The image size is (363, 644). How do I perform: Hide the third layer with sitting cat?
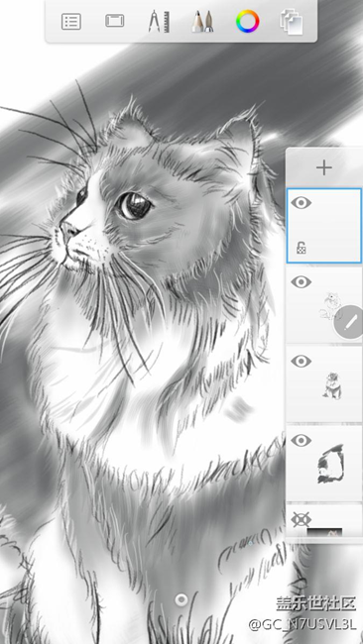(301, 362)
